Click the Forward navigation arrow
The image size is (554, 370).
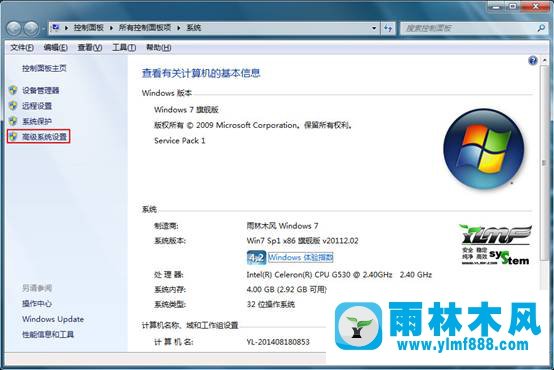[31, 28]
